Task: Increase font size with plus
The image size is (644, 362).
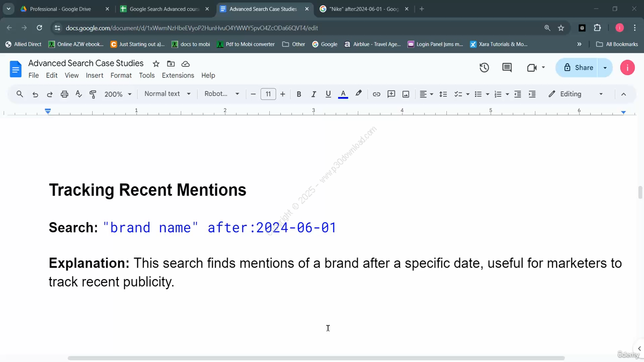Action: (283, 94)
